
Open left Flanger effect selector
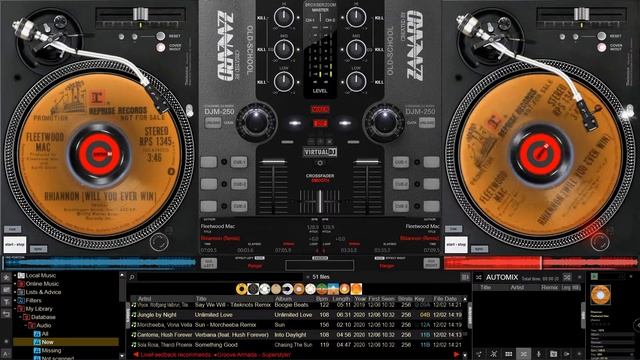tap(255, 266)
